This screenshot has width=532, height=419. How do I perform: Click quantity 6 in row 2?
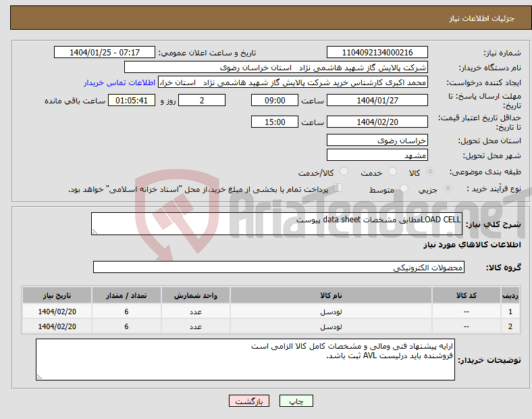coord(126,326)
